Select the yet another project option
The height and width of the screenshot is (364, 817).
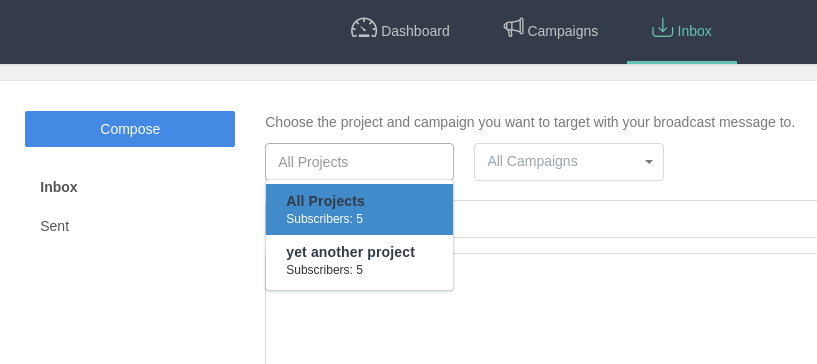(x=360, y=260)
